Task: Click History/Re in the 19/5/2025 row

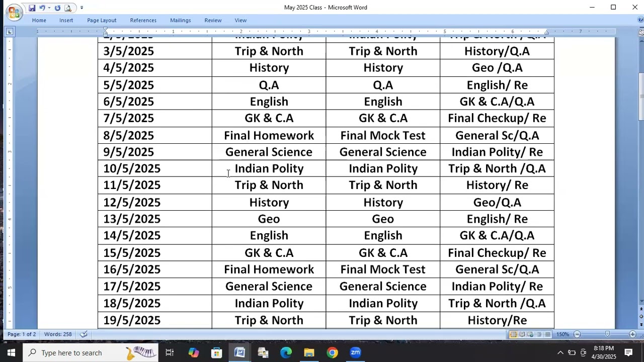Action: 497,320
